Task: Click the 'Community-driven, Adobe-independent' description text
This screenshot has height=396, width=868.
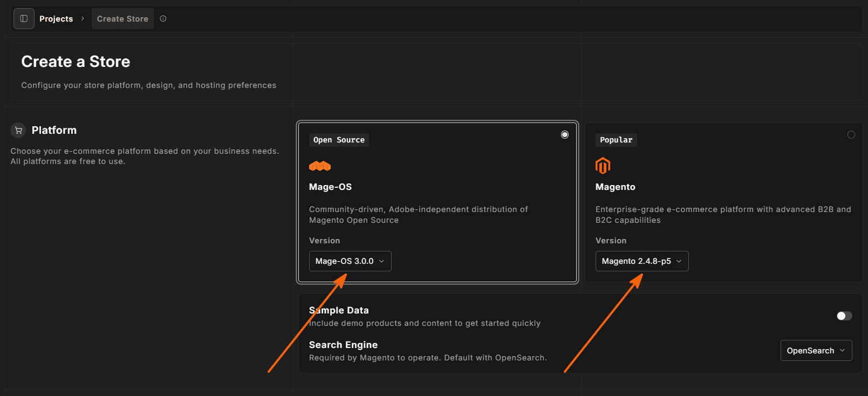Action: [x=418, y=215]
